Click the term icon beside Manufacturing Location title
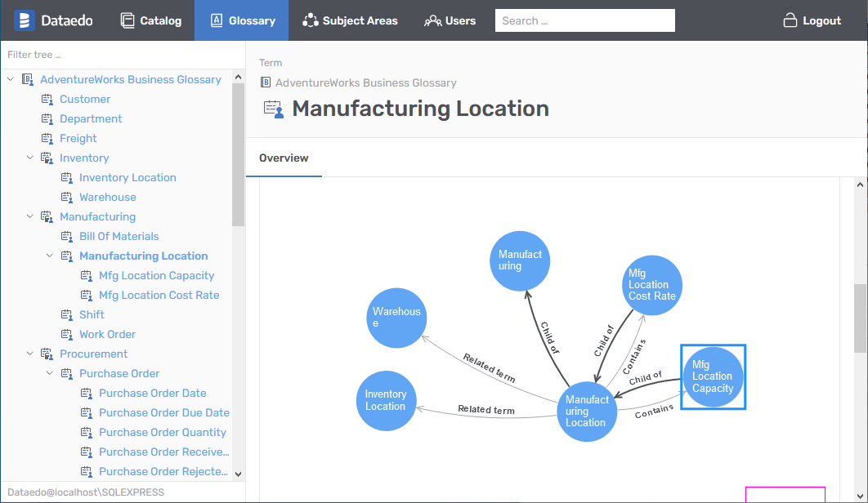Screen dimensions: 868x503 271,108
